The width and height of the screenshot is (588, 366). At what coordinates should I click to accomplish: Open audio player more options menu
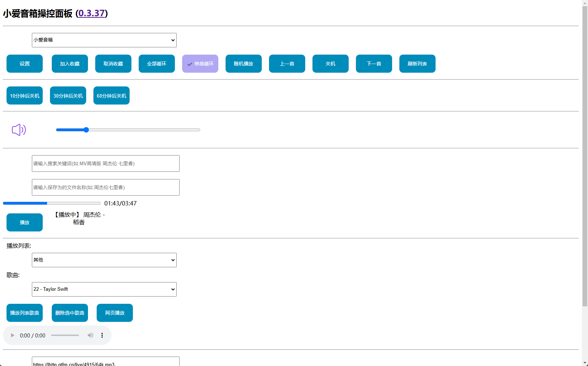tap(102, 335)
